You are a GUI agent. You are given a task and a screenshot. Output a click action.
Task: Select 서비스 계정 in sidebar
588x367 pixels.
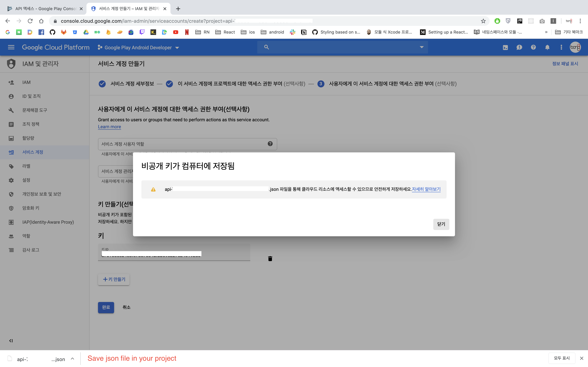(33, 152)
